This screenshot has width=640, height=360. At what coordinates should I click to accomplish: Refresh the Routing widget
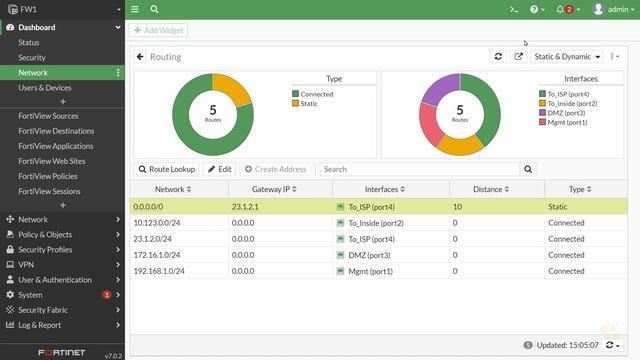498,57
